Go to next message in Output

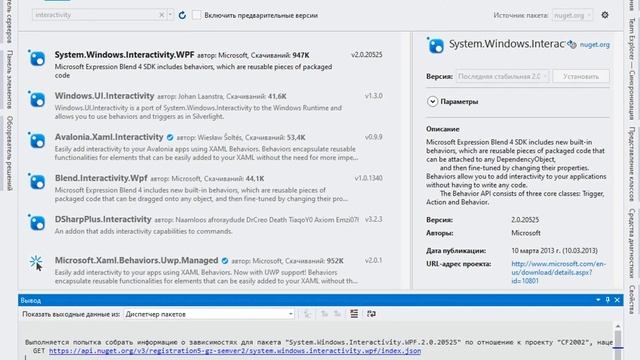[337, 314]
